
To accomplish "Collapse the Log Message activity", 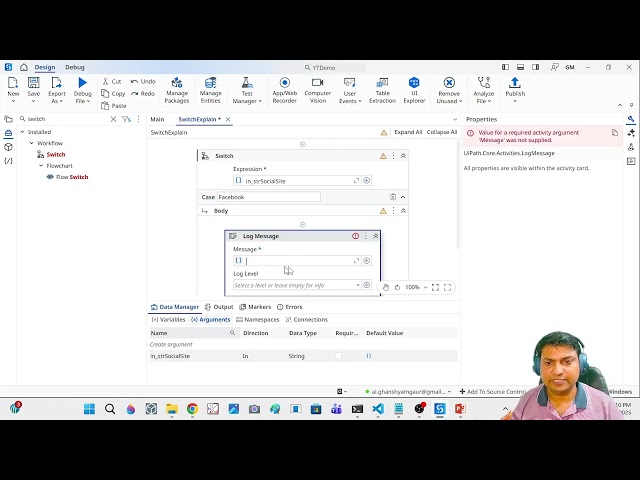I will click(x=376, y=236).
